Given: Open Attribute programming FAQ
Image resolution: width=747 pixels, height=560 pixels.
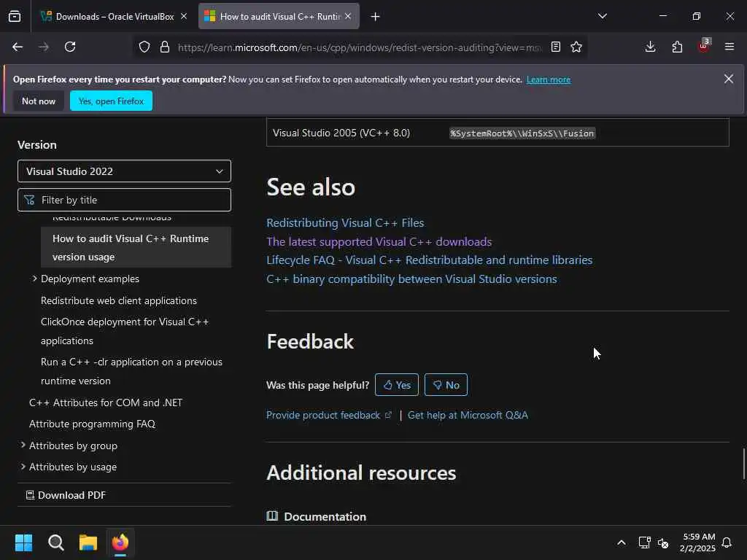Looking at the screenshot, I should pos(92,424).
